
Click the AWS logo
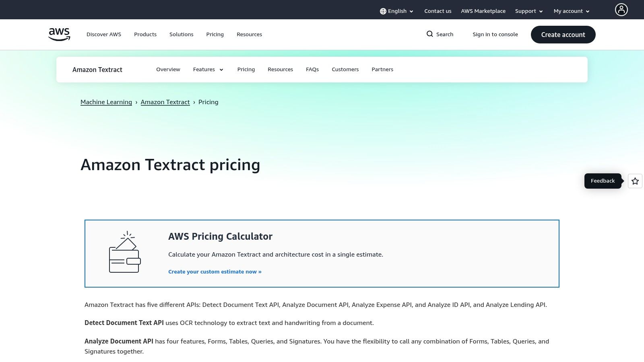[x=59, y=34]
